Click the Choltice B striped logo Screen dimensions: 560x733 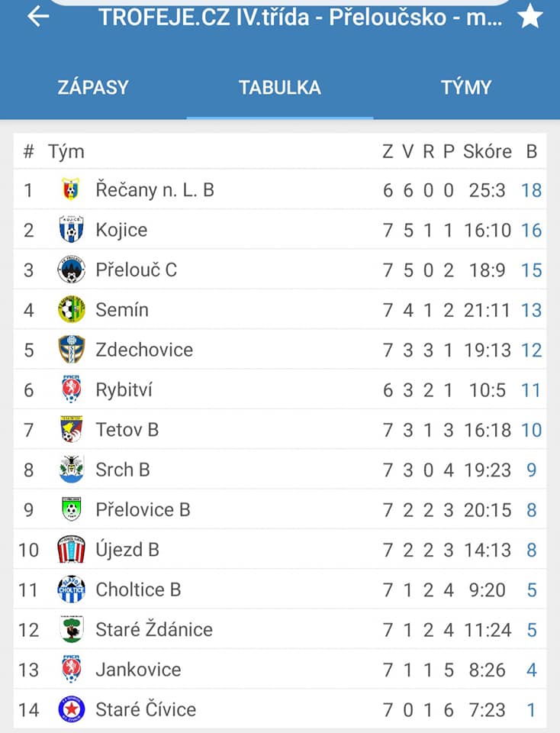coord(71,589)
